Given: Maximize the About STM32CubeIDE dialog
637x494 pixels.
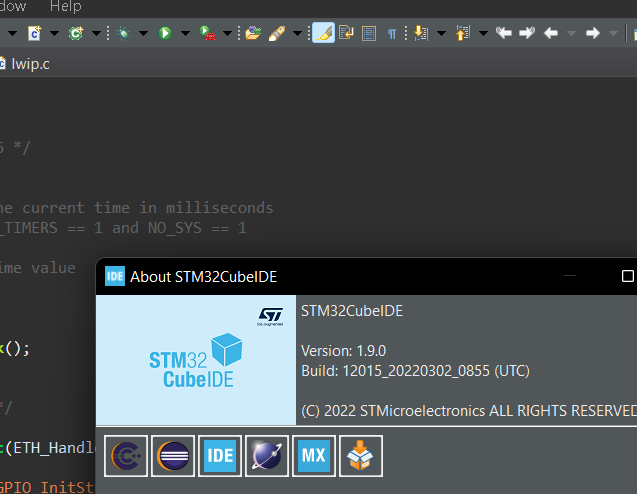Looking at the screenshot, I should [628, 276].
